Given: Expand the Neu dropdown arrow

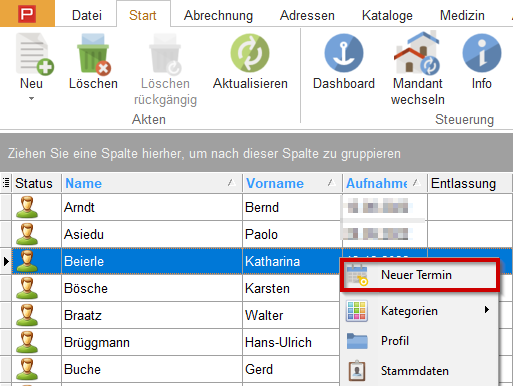Looking at the screenshot, I should [31, 98].
